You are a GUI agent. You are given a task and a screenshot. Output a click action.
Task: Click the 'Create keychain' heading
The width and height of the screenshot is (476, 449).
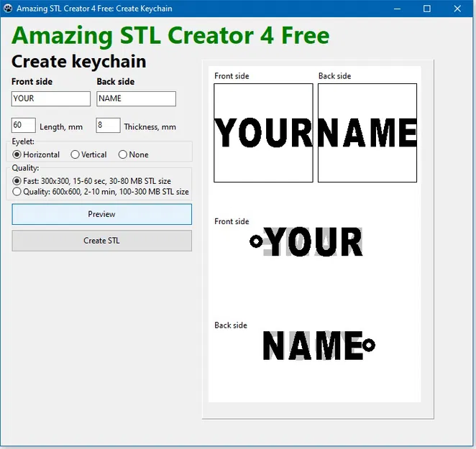[79, 62]
